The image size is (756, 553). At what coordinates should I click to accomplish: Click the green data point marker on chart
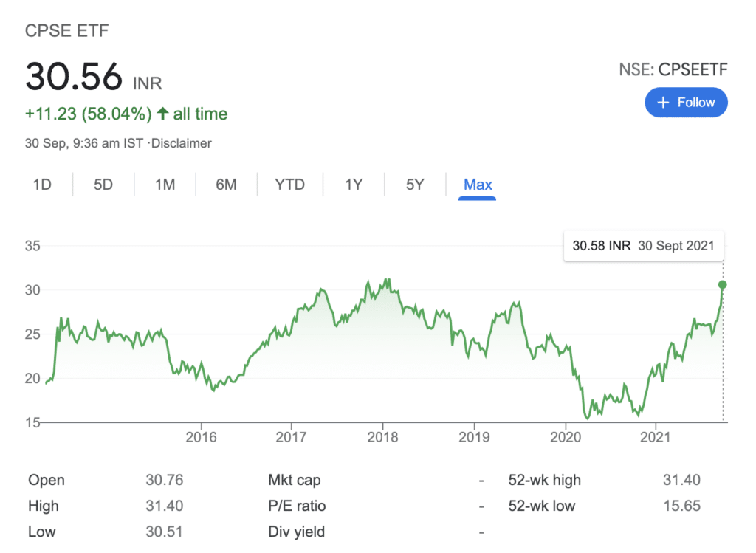click(722, 284)
